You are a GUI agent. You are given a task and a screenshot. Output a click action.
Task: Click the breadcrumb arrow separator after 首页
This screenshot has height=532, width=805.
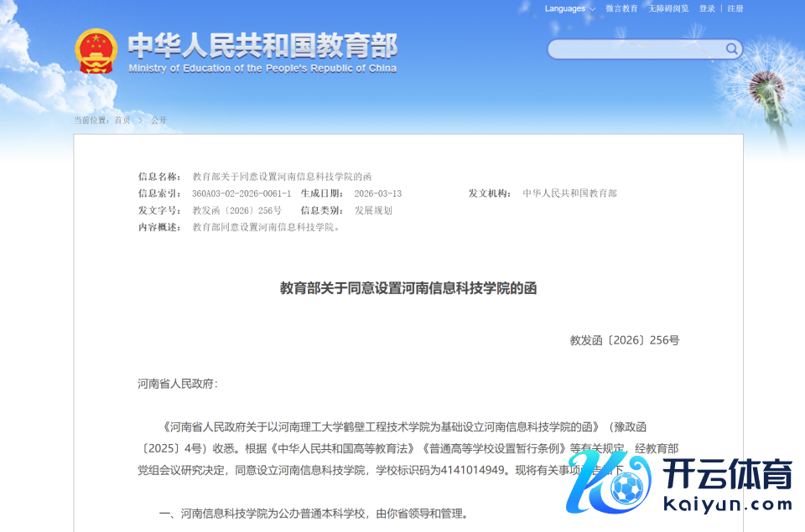click(141, 121)
